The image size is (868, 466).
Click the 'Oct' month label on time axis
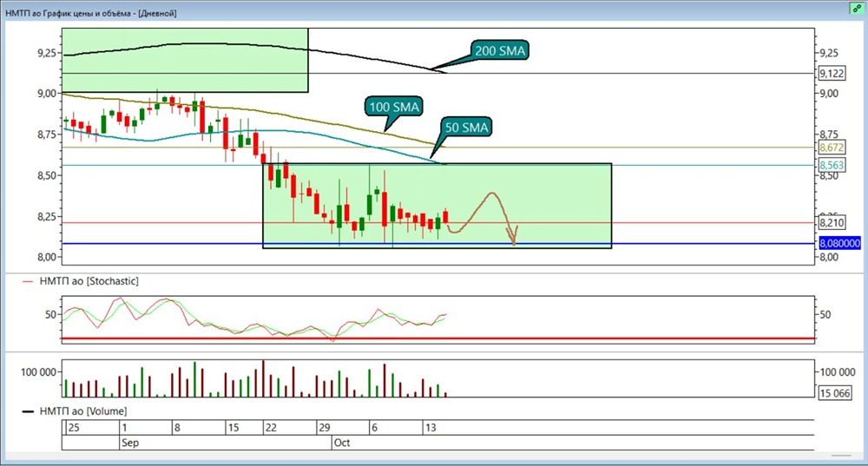[342, 443]
